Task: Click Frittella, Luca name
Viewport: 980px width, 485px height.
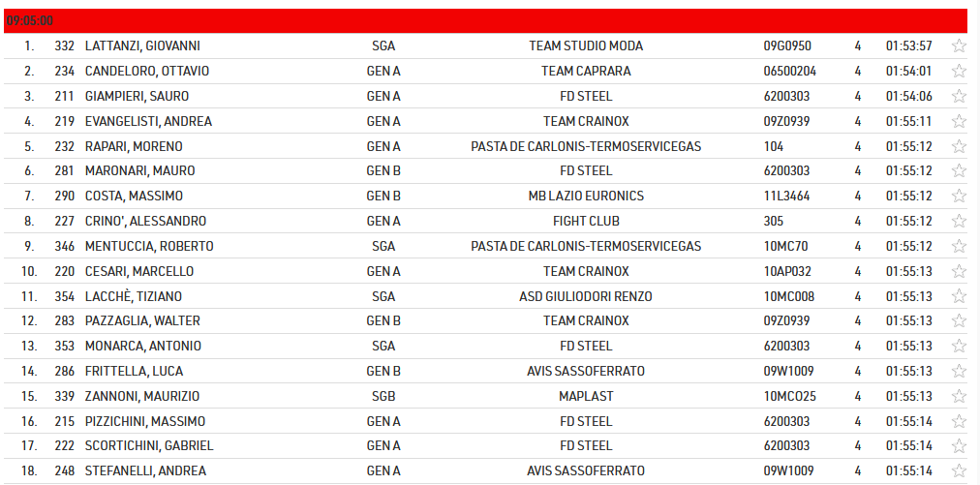Action: click(134, 371)
